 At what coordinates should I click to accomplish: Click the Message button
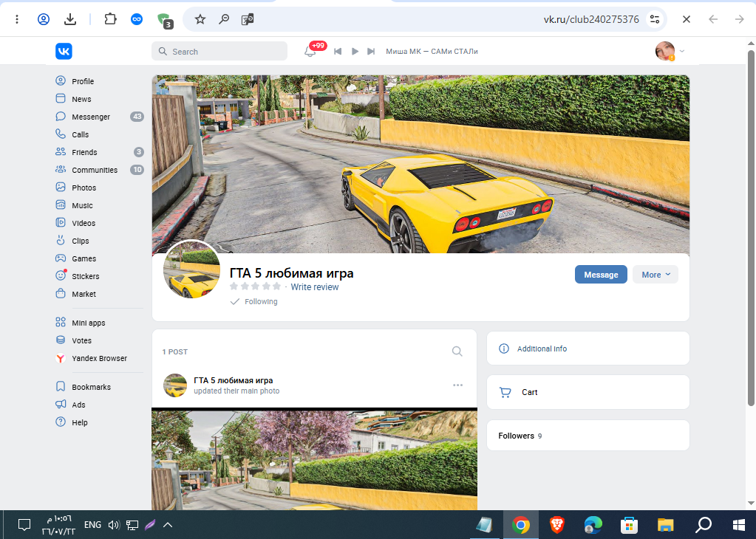[601, 275]
